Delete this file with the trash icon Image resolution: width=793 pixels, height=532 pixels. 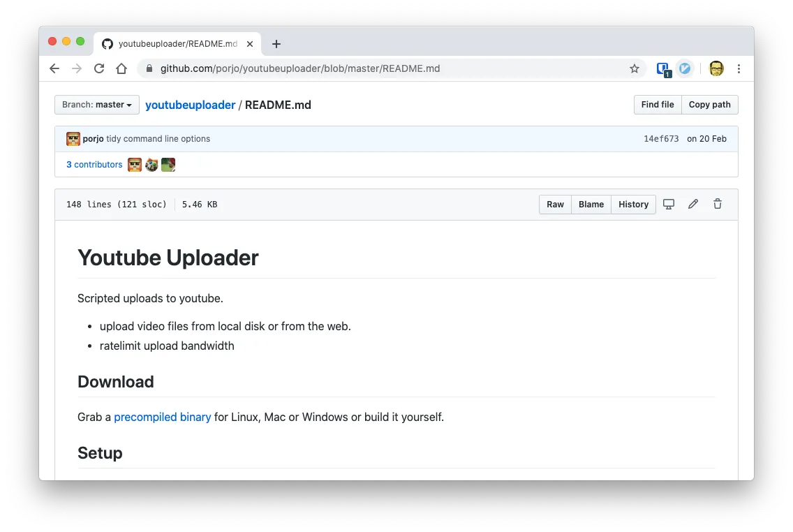(718, 204)
